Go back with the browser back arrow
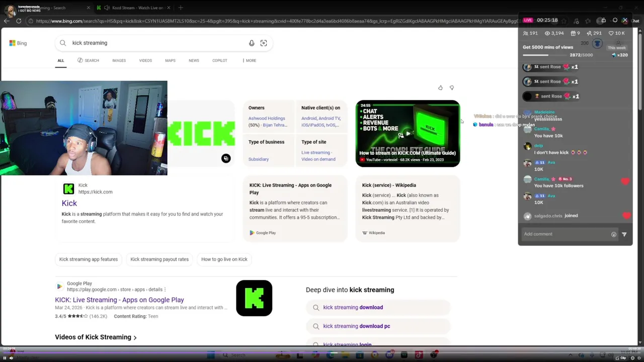644x362 pixels. pyautogui.click(x=7, y=21)
